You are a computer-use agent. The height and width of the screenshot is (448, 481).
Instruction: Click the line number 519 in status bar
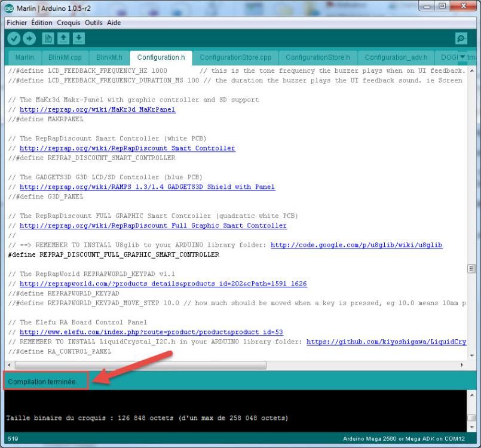point(13,438)
